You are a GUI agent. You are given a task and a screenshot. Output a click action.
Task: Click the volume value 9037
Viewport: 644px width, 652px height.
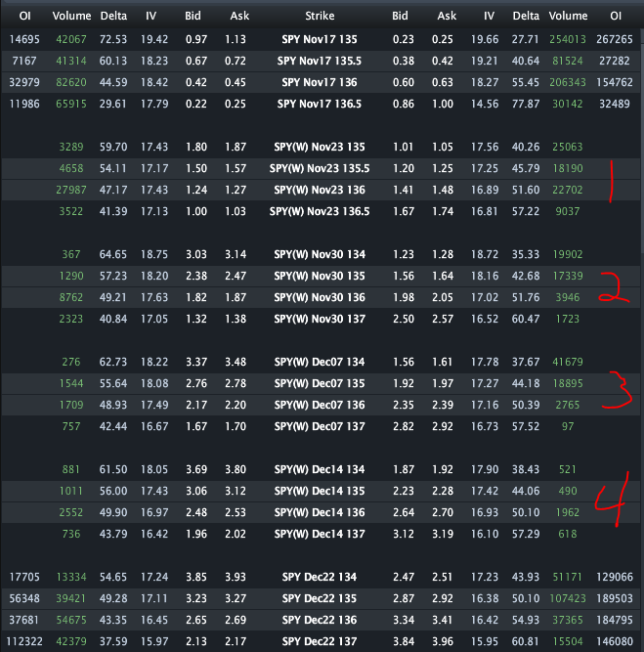(568, 212)
